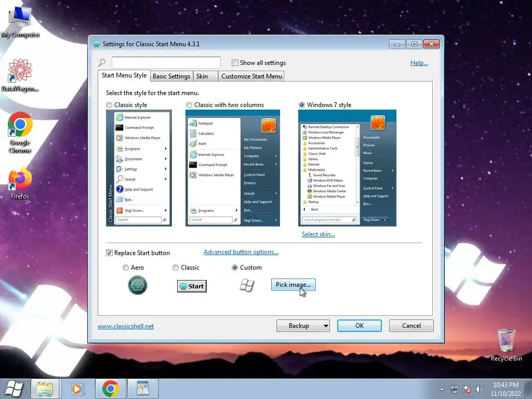Click the Classic style preview thumbnail
The image size is (532, 399).
[139, 168]
